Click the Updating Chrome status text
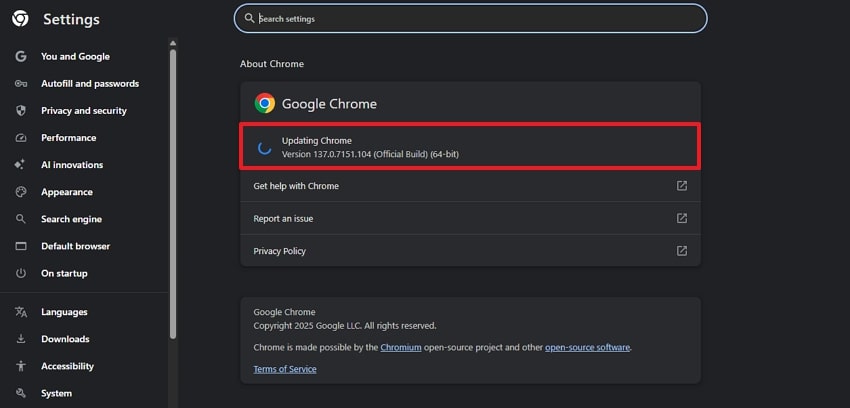Screen dimensions: 850x408 [x=317, y=141]
